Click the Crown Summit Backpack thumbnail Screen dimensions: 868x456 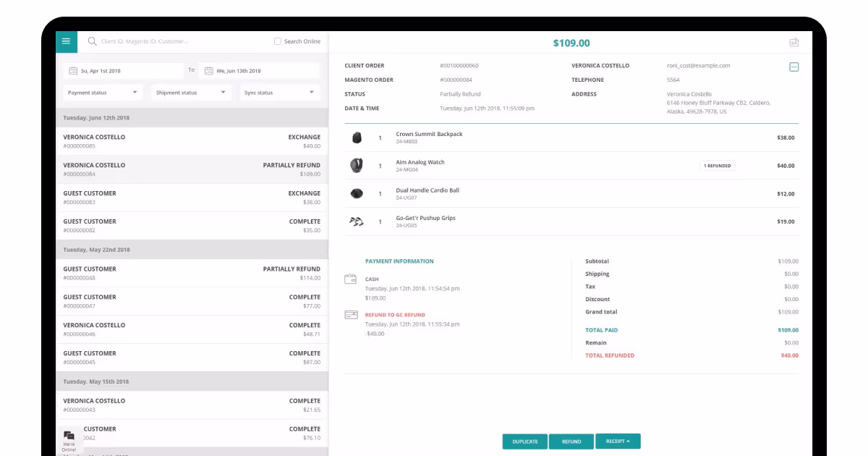tap(357, 138)
